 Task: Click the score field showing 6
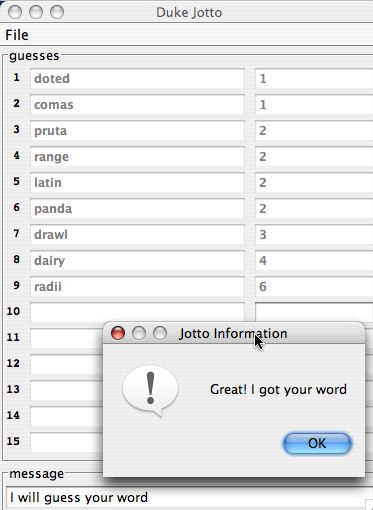314,287
